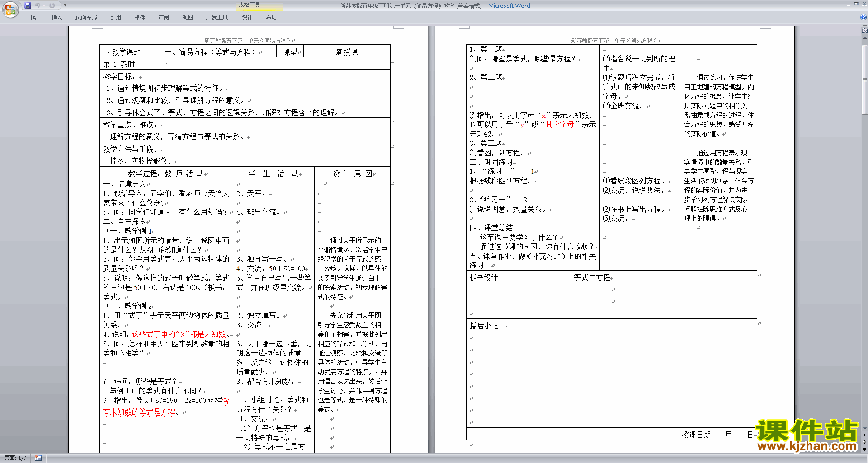Viewport: 868px width, 463px height.
Task: Click the right page header text
Action: [613, 41]
